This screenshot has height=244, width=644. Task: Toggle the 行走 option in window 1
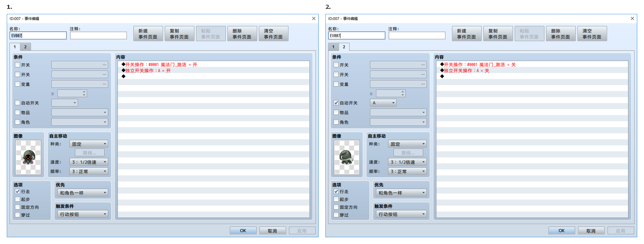[x=18, y=191]
